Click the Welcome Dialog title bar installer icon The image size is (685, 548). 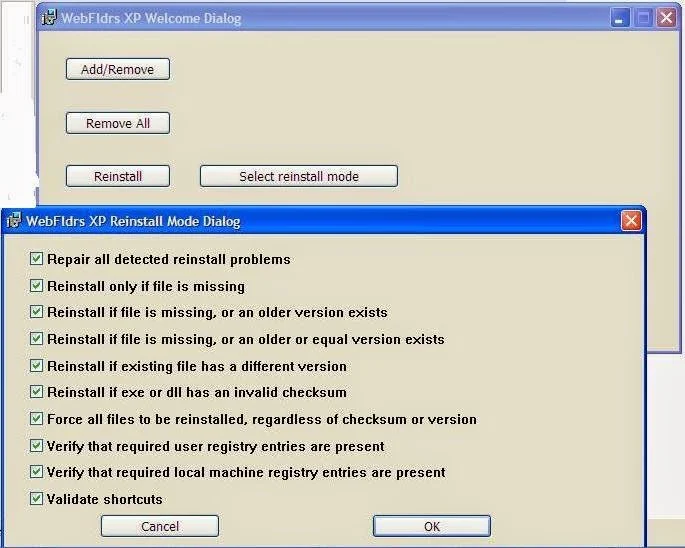[48, 17]
